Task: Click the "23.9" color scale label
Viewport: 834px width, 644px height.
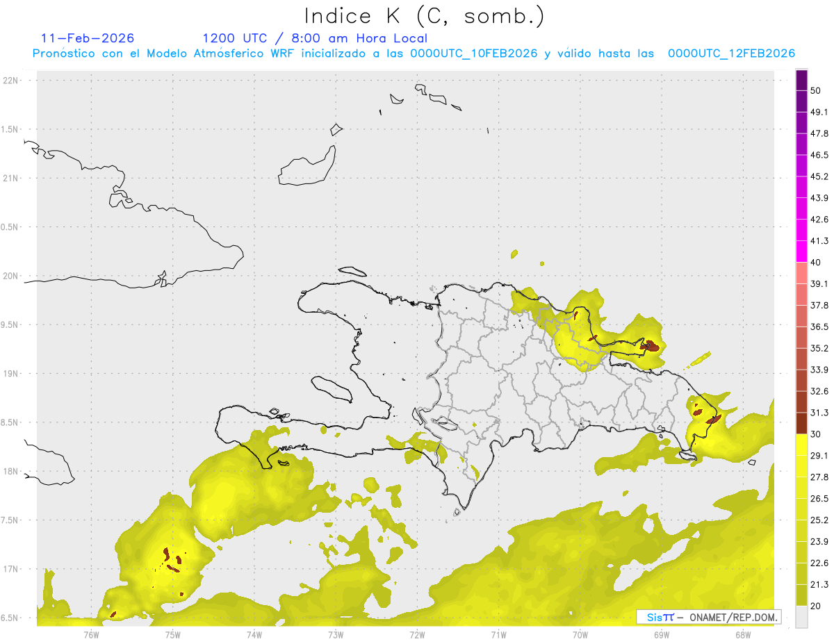Action: [820, 541]
